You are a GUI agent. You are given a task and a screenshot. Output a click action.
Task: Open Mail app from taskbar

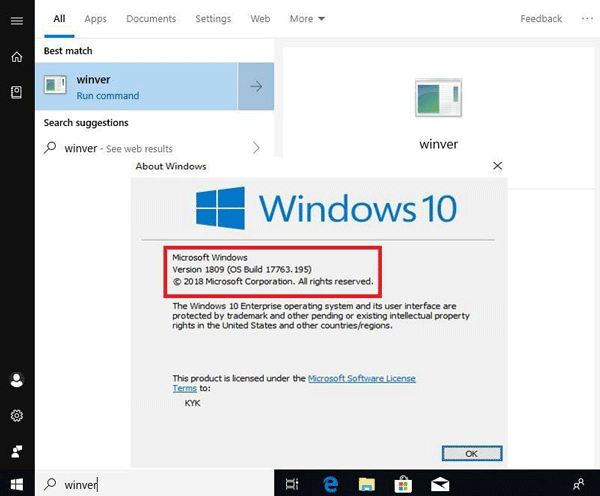[440, 485]
